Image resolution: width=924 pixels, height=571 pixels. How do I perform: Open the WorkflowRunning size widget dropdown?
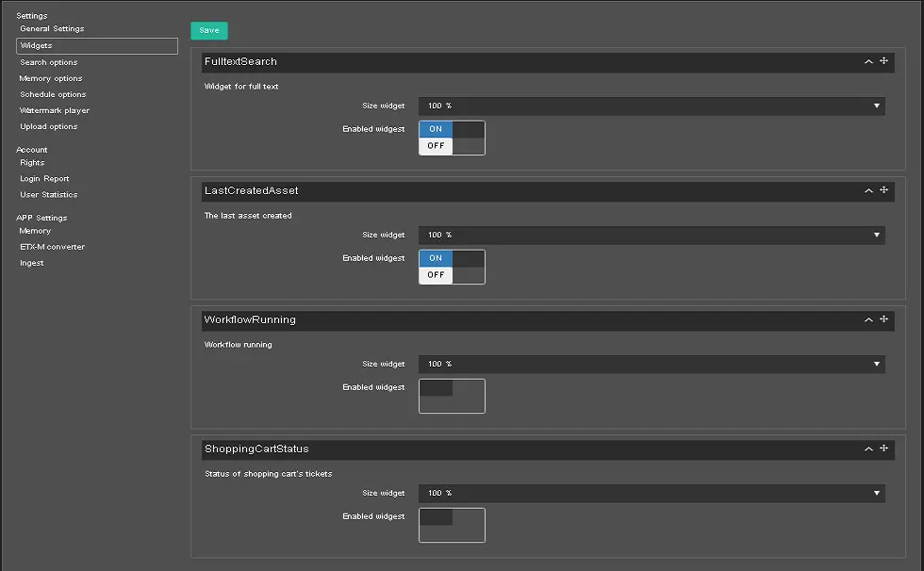click(652, 364)
